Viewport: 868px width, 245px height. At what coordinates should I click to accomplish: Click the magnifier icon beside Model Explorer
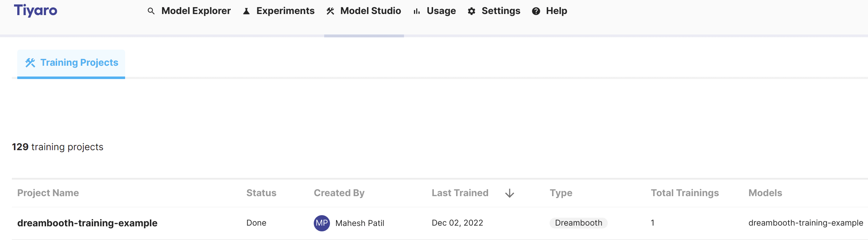point(151,11)
